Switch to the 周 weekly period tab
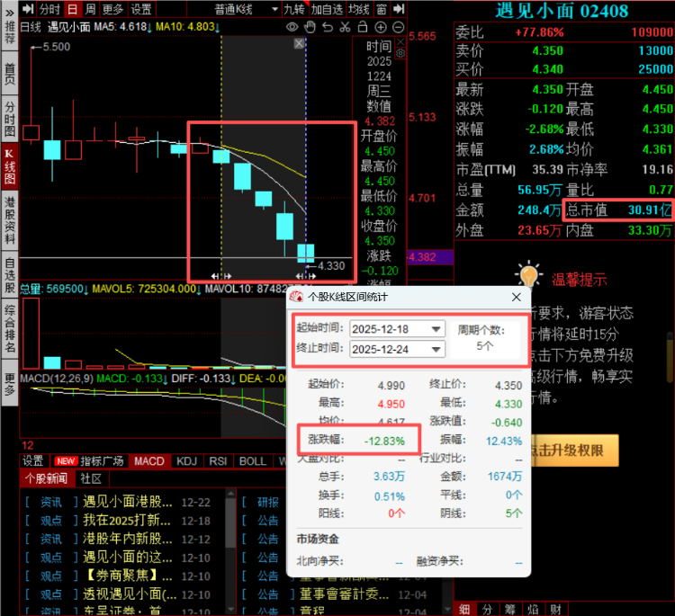675x616 pixels. tap(90, 9)
